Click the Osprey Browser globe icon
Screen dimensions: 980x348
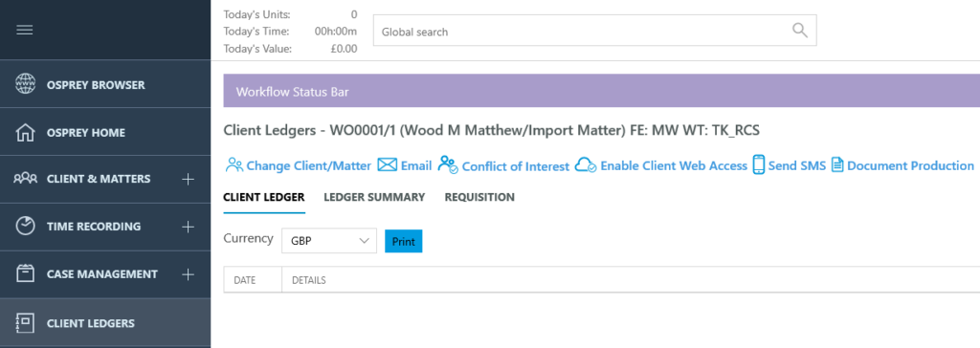(26, 84)
